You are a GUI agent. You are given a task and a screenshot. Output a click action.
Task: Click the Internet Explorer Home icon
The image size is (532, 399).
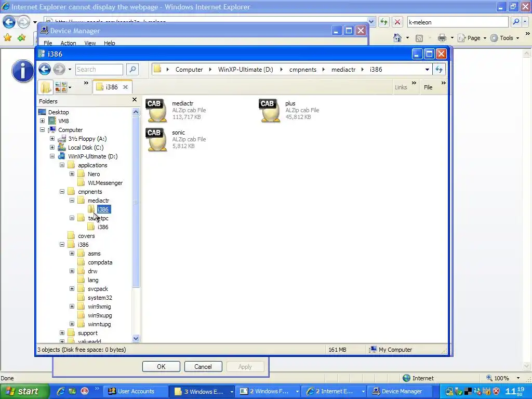397,37
